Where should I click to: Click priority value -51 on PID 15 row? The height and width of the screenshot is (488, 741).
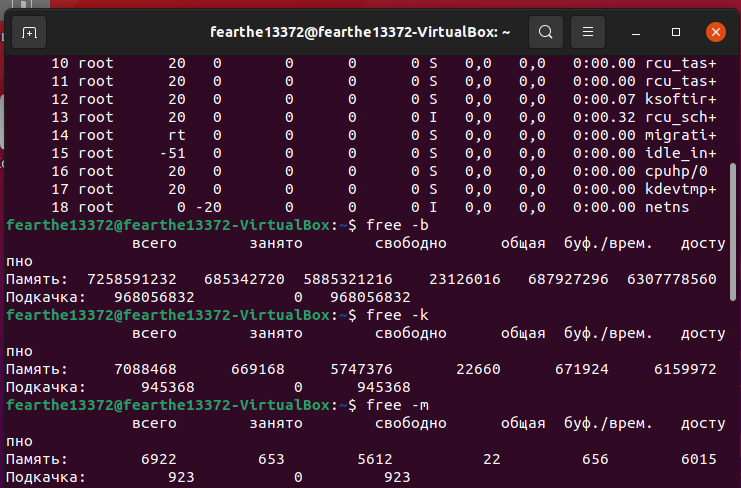click(172, 153)
